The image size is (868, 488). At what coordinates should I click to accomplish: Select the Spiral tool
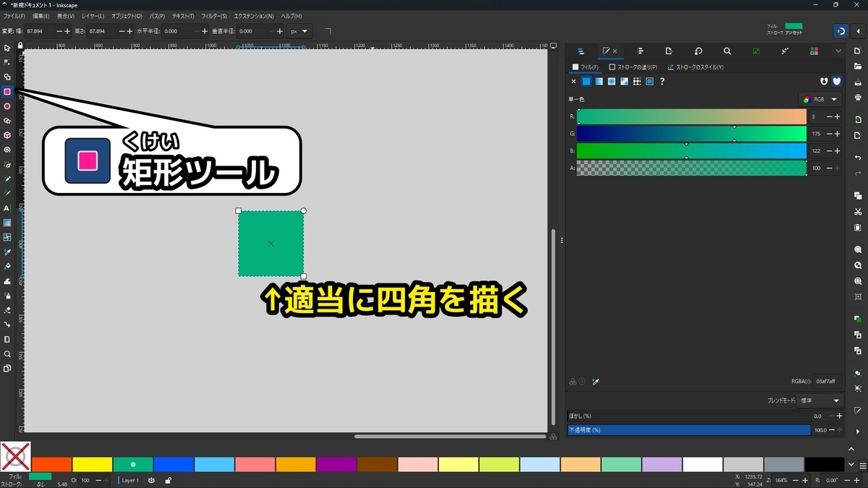(x=7, y=150)
